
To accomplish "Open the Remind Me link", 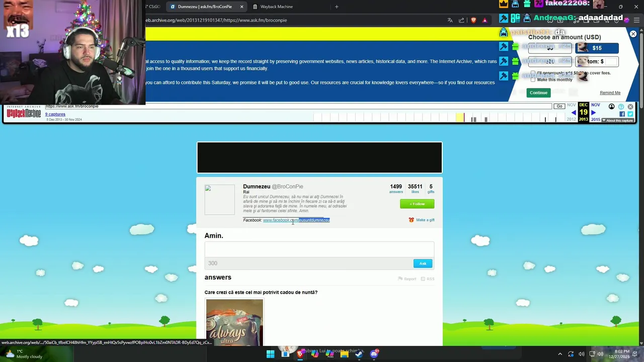I will (610, 93).
